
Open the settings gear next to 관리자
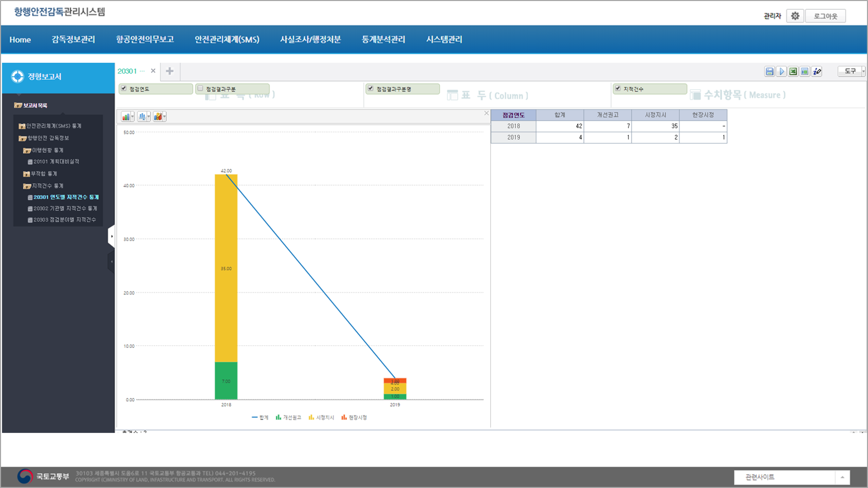795,16
